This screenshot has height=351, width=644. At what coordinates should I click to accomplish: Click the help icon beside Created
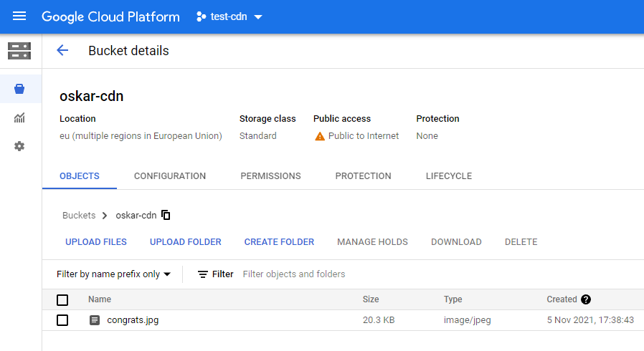pyautogui.click(x=586, y=299)
